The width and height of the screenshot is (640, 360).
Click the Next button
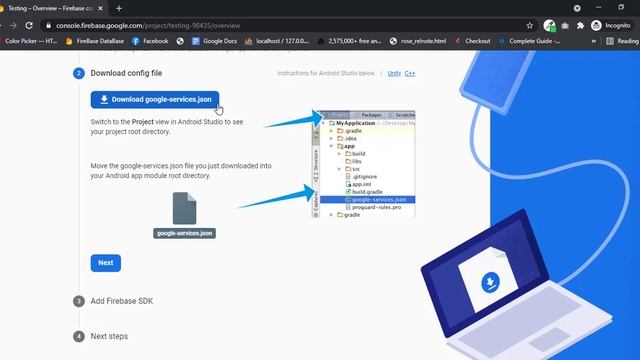tap(106, 263)
